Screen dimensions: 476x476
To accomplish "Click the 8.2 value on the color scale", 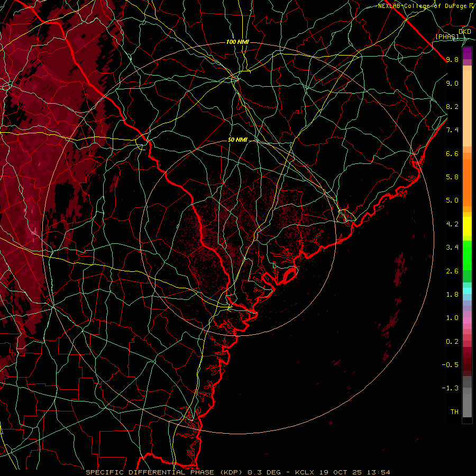I will 452,106.
